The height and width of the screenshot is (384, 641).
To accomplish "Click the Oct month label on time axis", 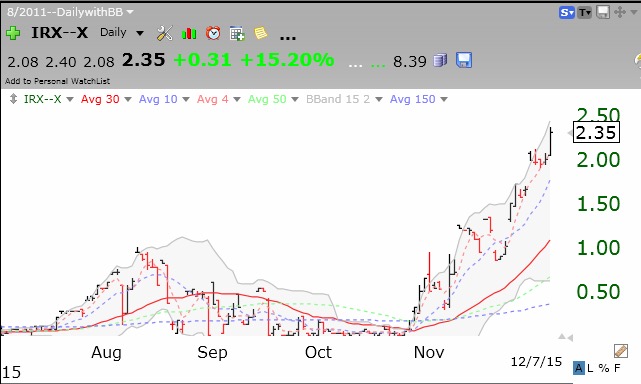I will pos(318,352).
